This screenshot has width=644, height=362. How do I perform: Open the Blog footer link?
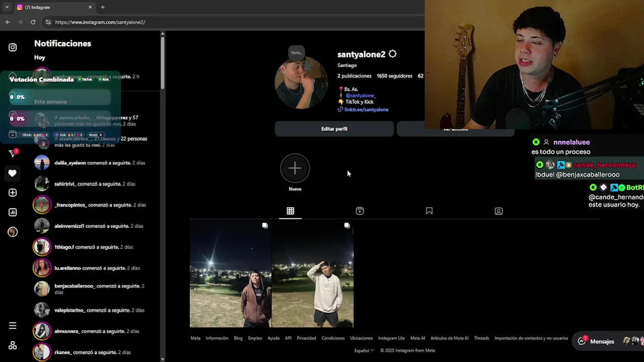pyautogui.click(x=238, y=338)
